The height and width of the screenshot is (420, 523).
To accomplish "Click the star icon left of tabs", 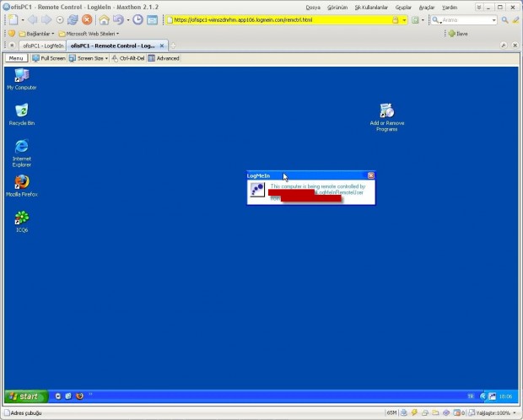I will 12,46.
